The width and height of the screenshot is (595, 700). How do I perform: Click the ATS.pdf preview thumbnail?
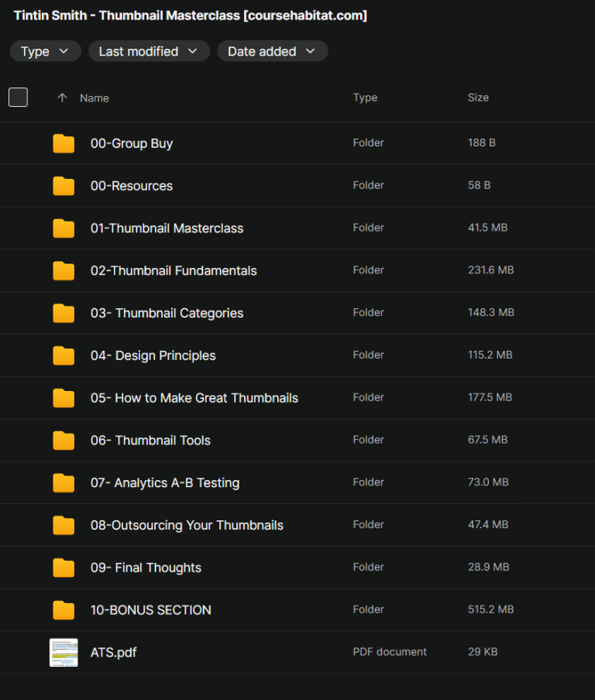pos(64,652)
